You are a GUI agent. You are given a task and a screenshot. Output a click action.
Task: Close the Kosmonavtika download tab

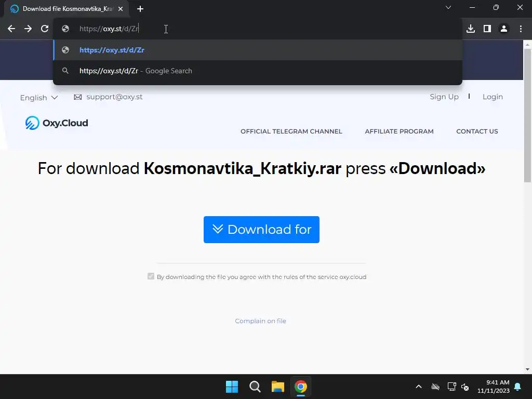[x=121, y=9]
